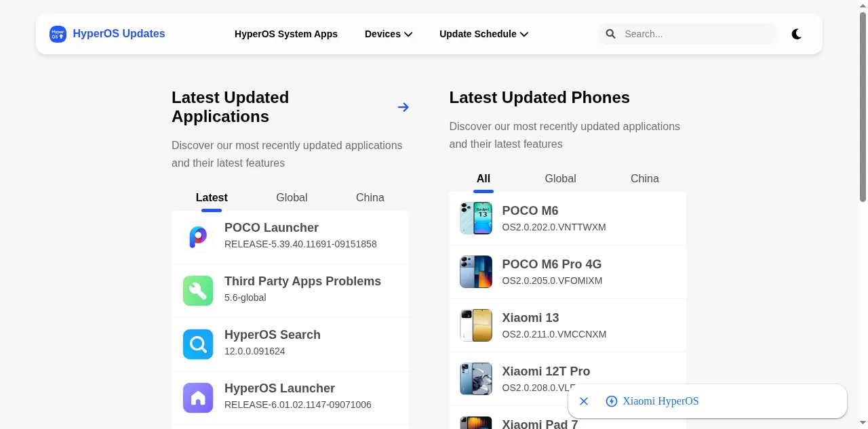The width and height of the screenshot is (868, 429).
Task: Open the Xiaomi 13 title link
Action: coord(530,318)
